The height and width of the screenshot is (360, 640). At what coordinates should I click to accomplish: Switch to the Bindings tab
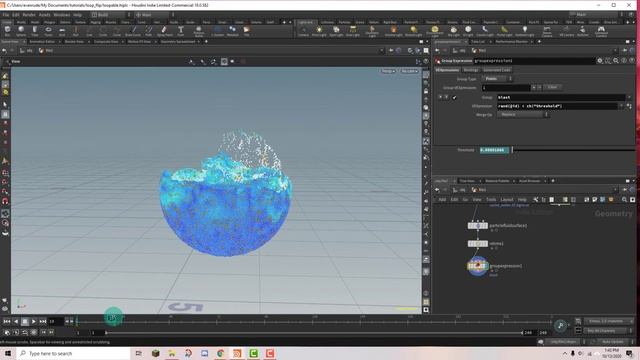(x=471, y=70)
